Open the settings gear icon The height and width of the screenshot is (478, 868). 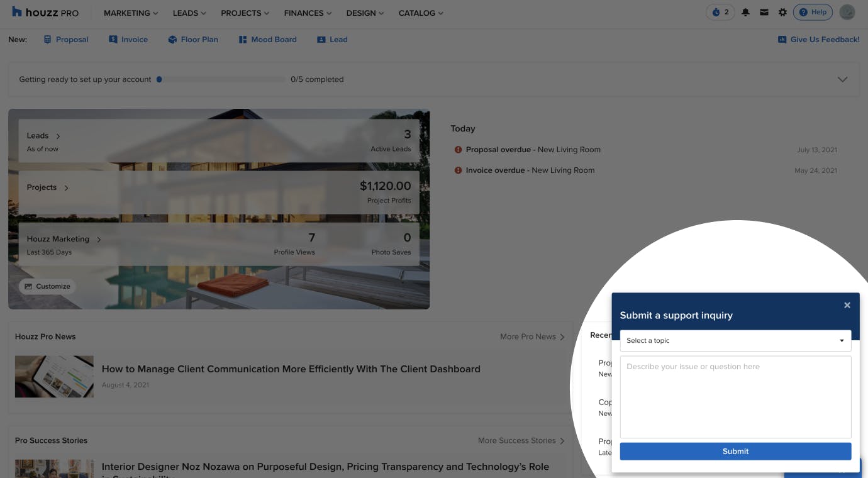coord(782,13)
